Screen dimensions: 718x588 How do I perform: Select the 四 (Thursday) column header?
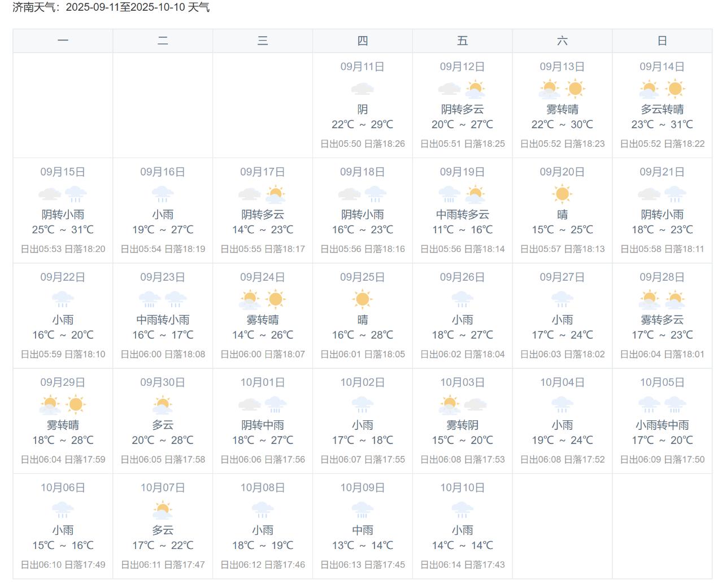pos(362,41)
